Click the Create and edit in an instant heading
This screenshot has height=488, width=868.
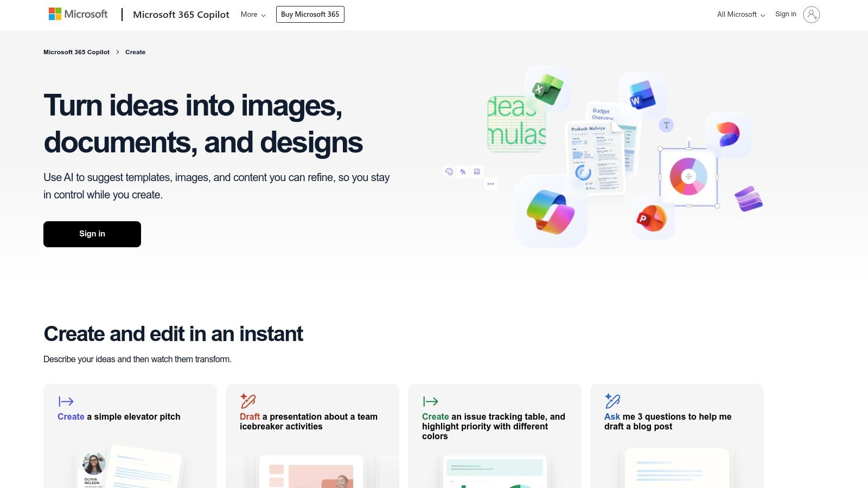173,334
